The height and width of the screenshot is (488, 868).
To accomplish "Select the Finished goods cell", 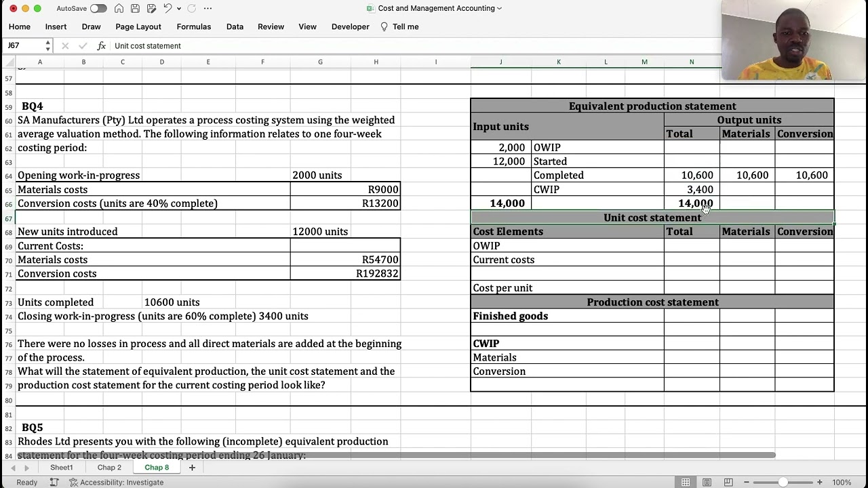I will click(x=567, y=316).
